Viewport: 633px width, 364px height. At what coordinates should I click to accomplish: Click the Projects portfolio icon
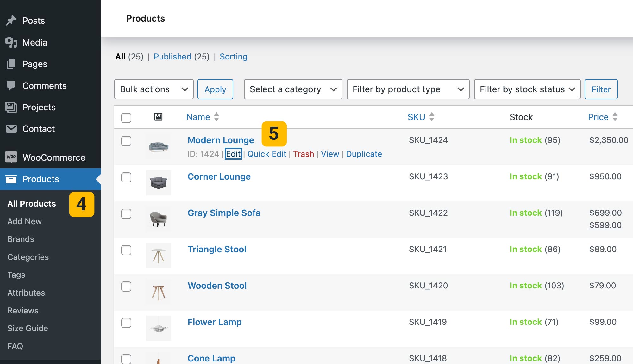(11, 107)
